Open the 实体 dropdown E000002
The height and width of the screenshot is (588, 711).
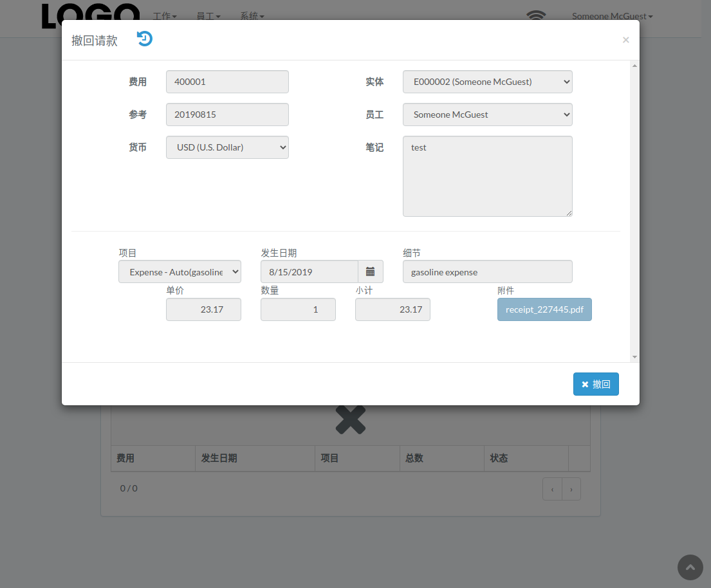tap(488, 82)
